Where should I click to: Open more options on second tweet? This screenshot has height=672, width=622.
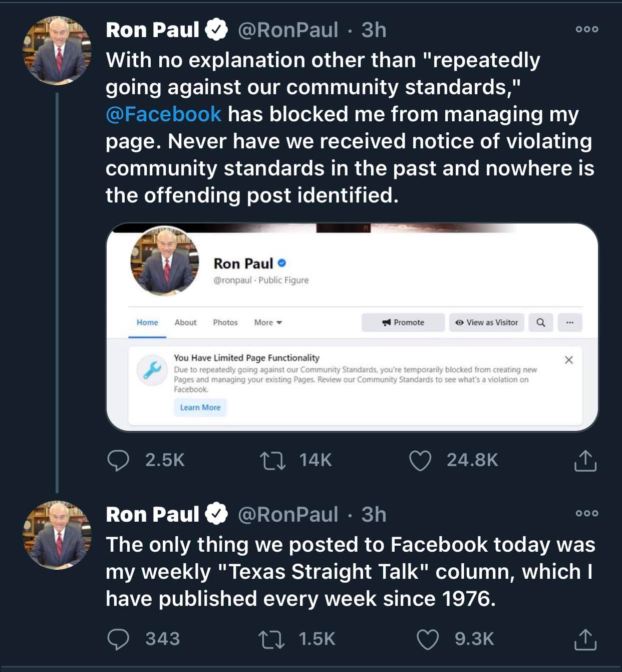[587, 513]
